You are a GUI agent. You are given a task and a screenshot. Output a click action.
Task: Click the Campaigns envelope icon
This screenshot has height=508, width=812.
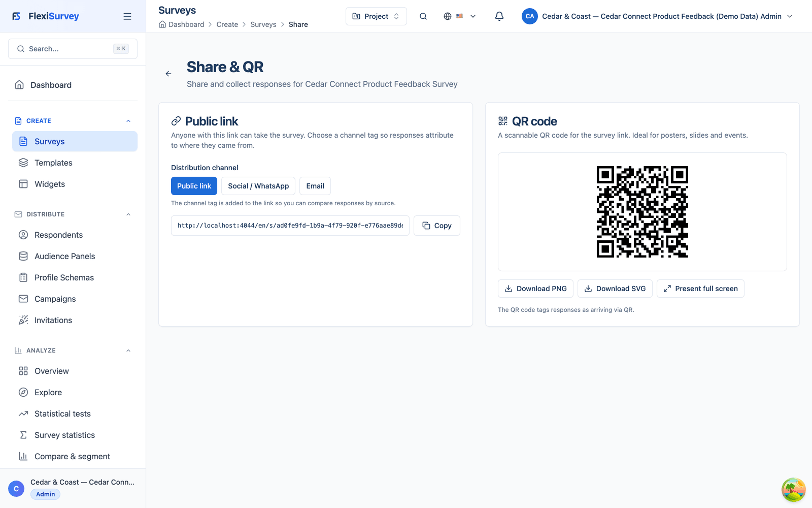click(x=23, y=299)
